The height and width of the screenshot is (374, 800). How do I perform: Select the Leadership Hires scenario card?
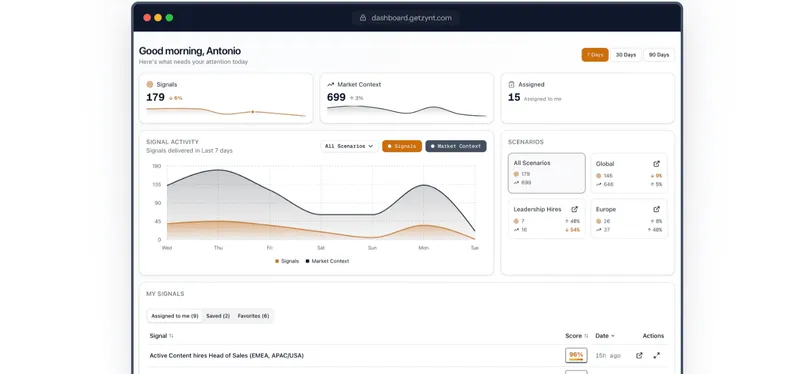(546, 218)
